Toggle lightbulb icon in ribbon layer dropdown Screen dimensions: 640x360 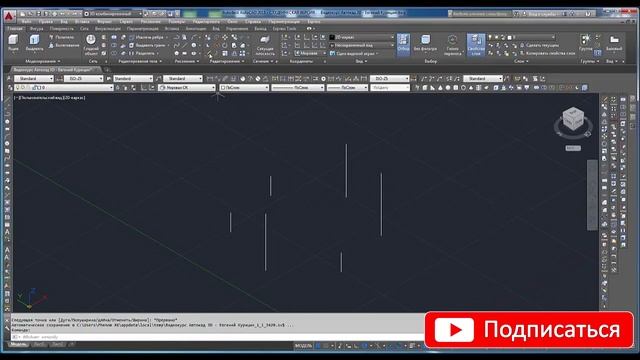tap(491, 37)
